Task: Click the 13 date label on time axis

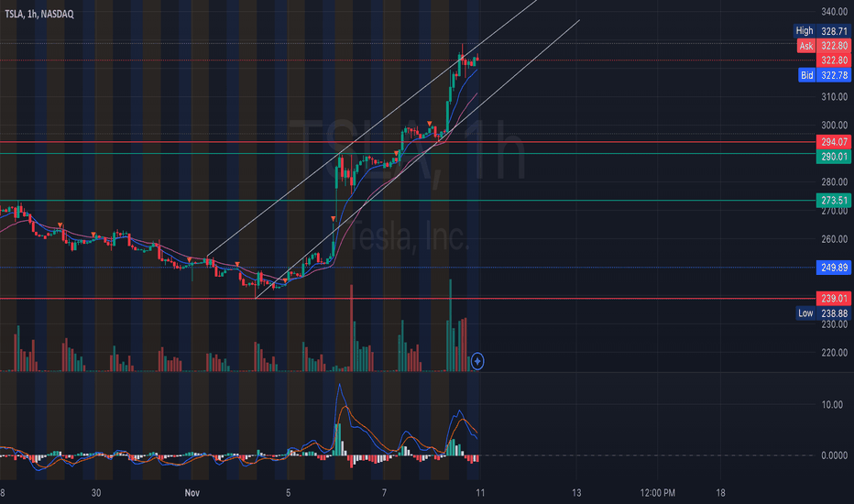Action: click(x=576, y=493)
